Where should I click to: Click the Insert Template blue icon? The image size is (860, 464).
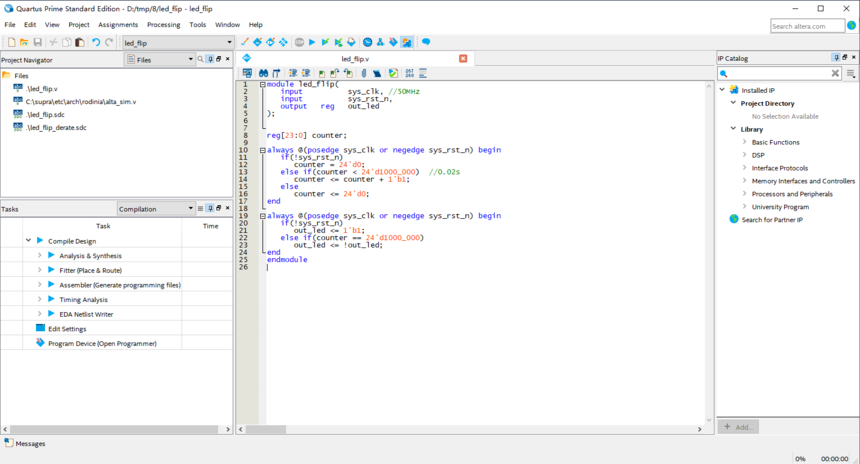377,73
